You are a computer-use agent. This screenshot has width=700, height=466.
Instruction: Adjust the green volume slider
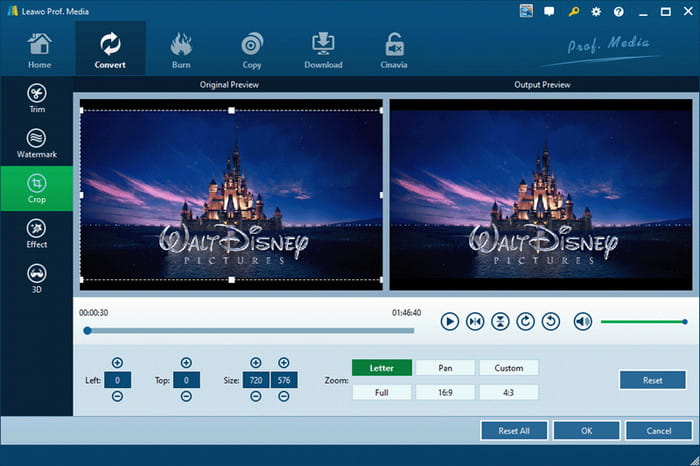pyautogui.click(x=643, y=321)
